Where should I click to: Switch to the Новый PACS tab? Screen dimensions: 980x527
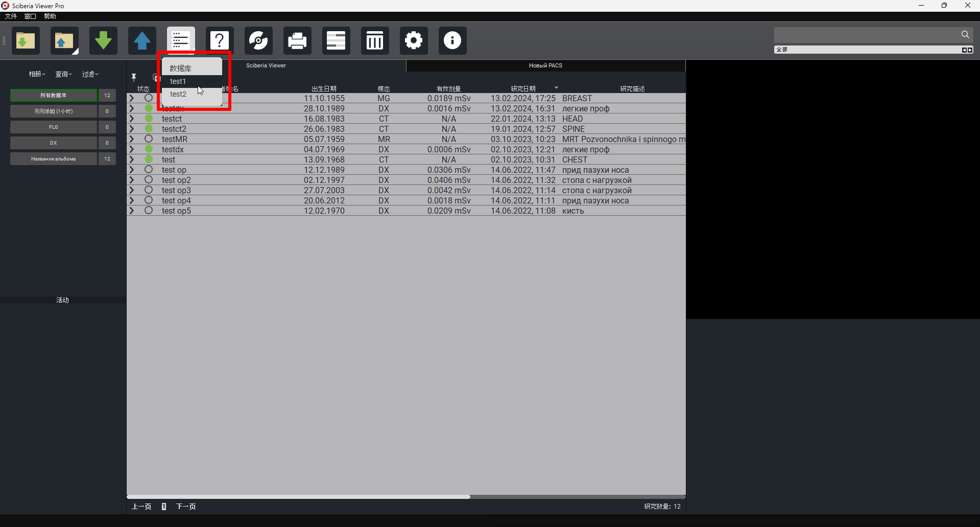545,65
